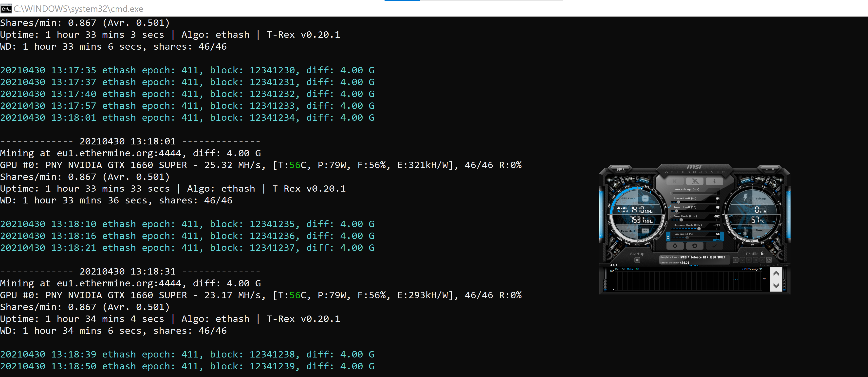
Task: Click the Fan Speed value 56
Action: click(718, 234)
